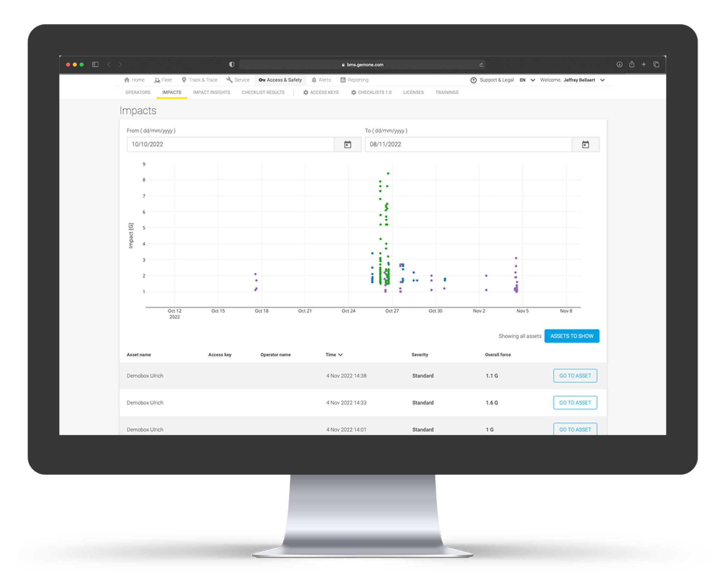Open the To date calendar picker

pos(585,144)
